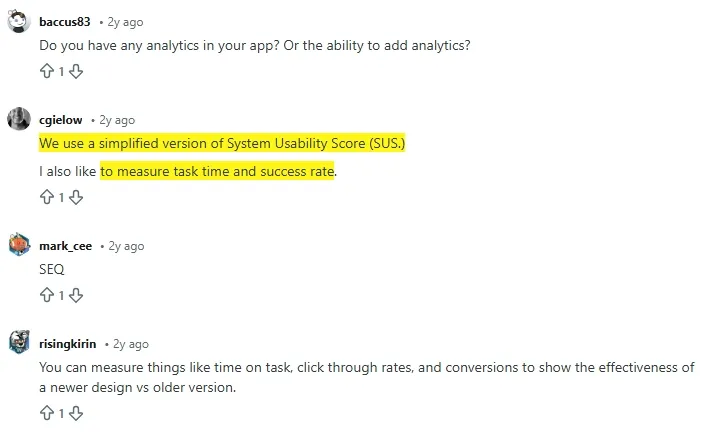711x435 pixels.
Task: Click mark_cee's avatar image
Action: (x=19, y=245)
